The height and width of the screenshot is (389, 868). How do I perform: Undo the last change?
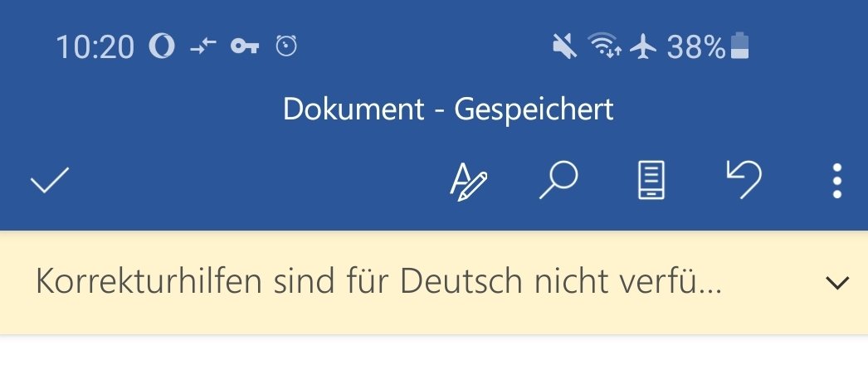[x=744, y=180]
